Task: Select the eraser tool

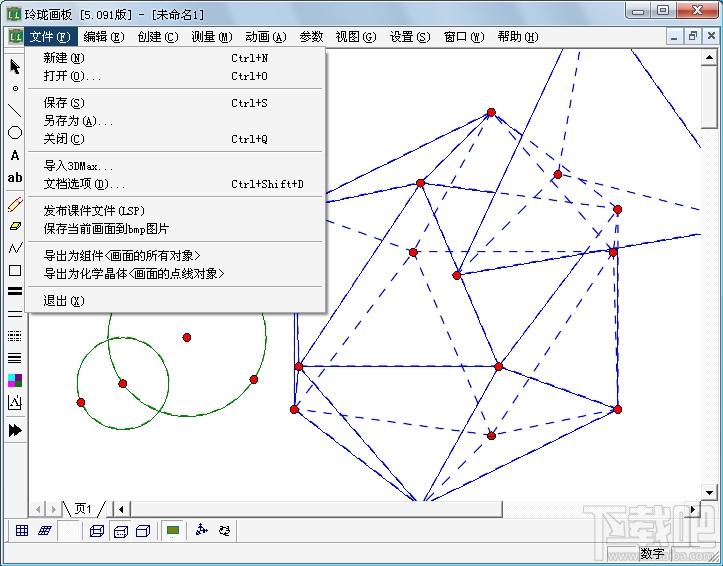Action: pos(15,226)
